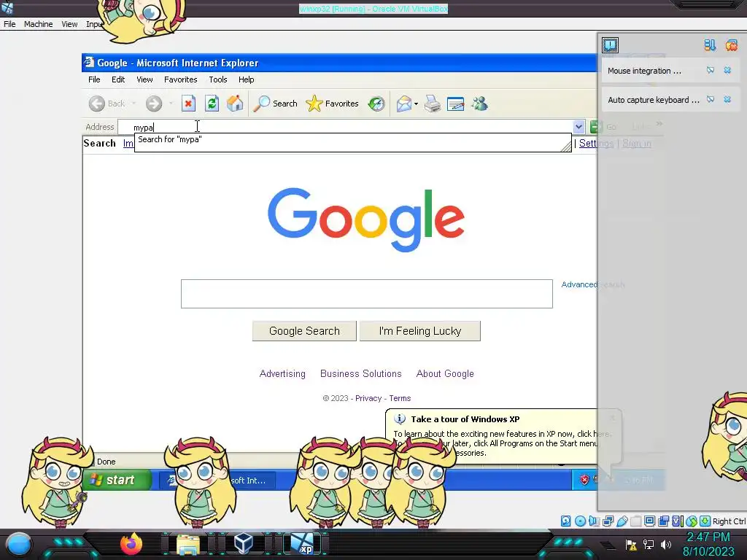Click the network adapters indicator icon

(x=608, y=521)
